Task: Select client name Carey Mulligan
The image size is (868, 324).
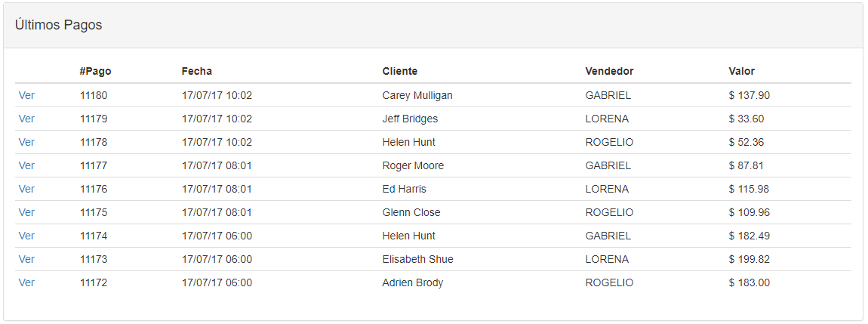Action: [x=417, y=95]
